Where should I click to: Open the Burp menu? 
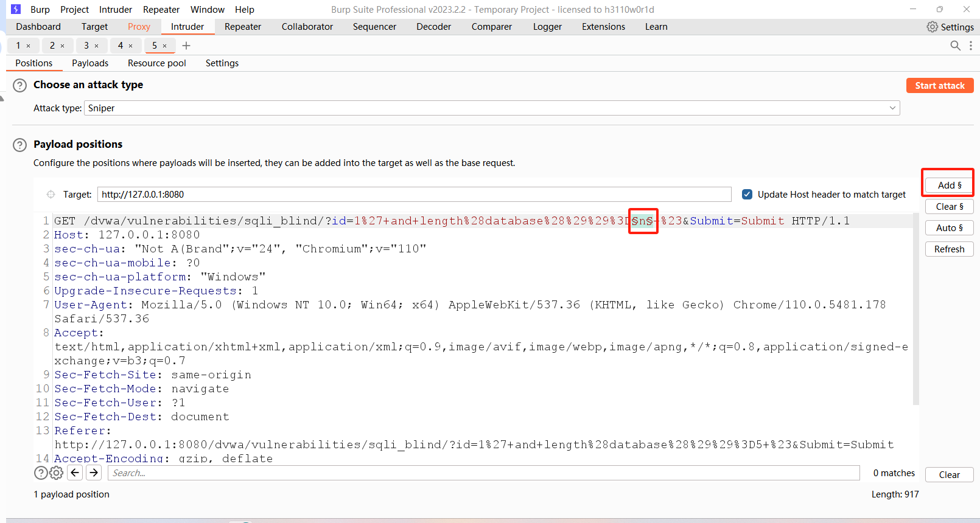(40, 10)
